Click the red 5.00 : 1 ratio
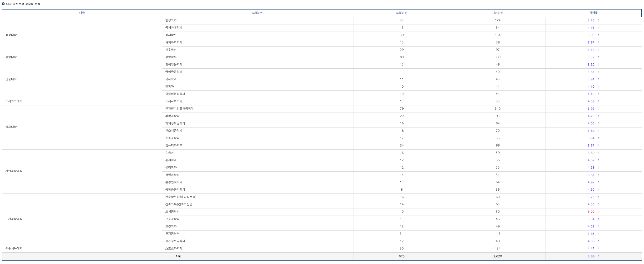644x264 pixels. point(593,212)
